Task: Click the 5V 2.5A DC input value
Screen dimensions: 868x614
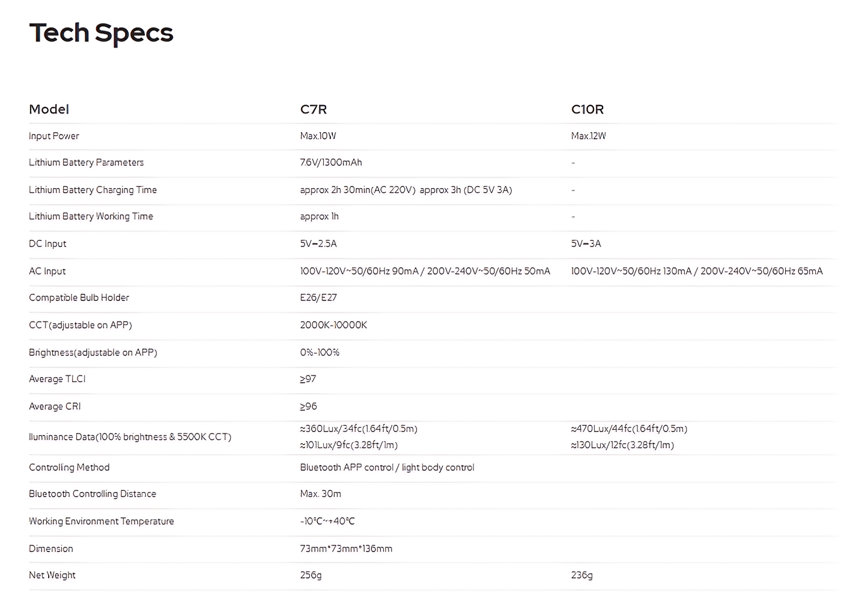Action: point(318,244)
